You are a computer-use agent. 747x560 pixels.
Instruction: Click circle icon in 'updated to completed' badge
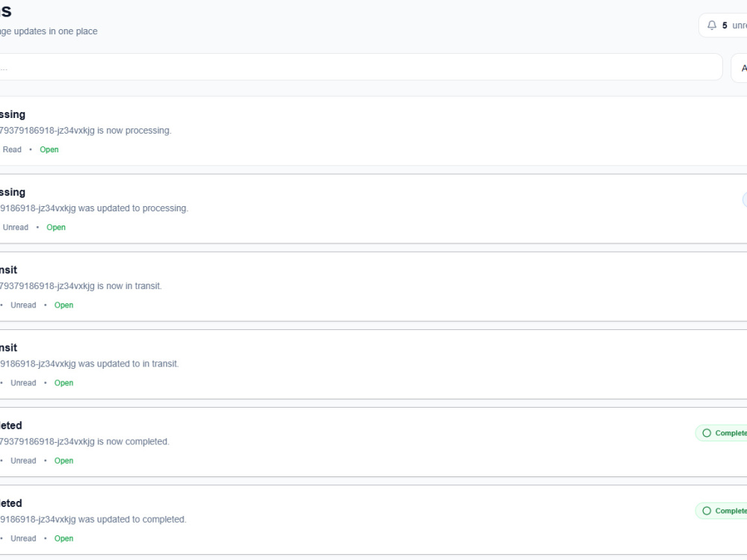point(707,511)
